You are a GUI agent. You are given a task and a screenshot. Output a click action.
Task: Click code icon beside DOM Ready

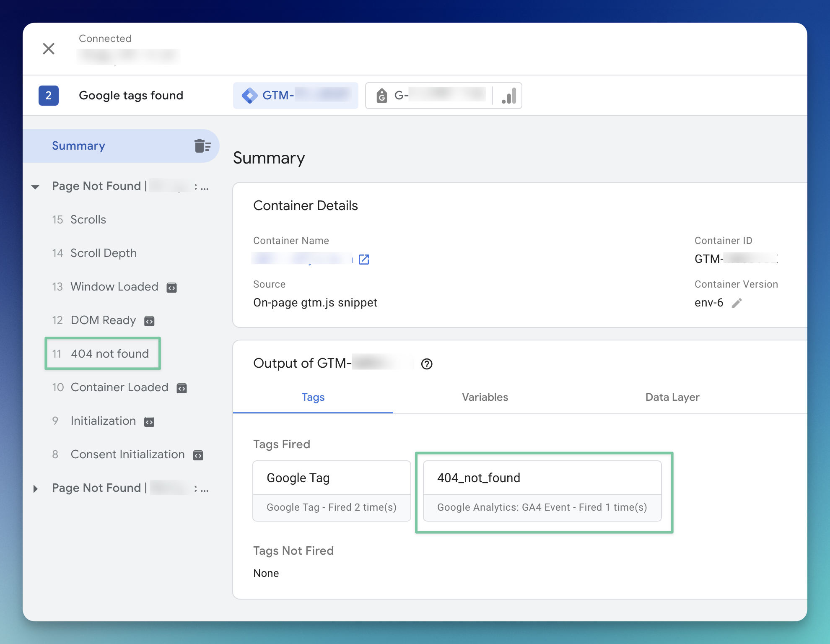pos(149,321)
